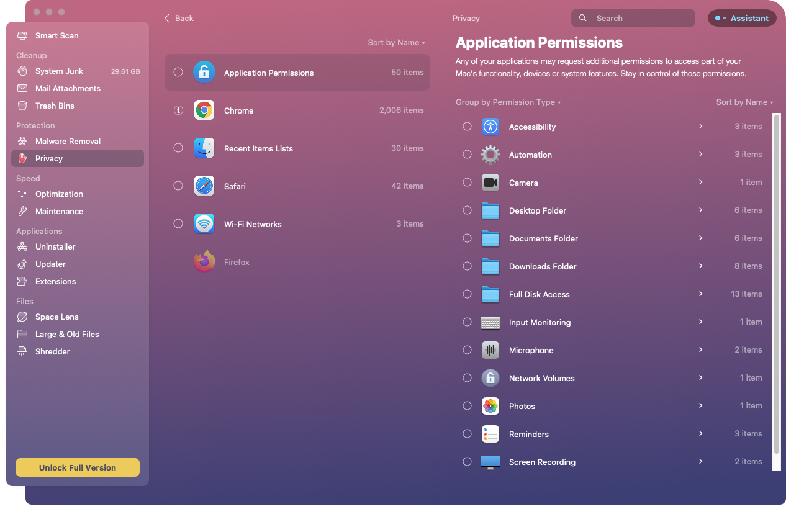Check the Screen Recording circle
The width and height of the screenshot is (786, 532).
[467, 461]
